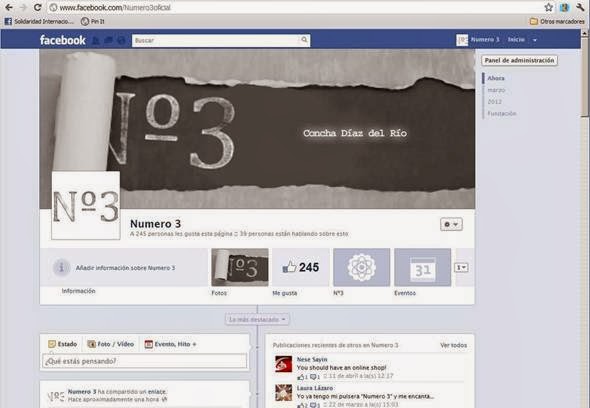
Task: Select Ahora in timeline navigation
Action: click(496, 78)
